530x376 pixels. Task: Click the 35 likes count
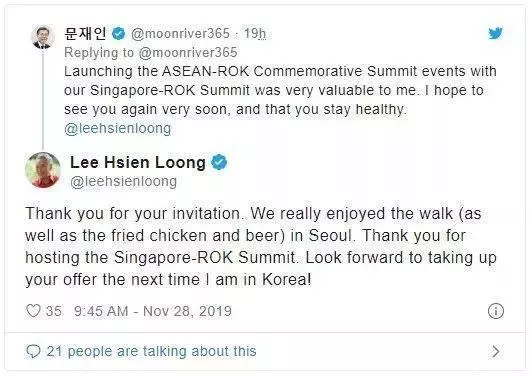[x=54, y=311]
